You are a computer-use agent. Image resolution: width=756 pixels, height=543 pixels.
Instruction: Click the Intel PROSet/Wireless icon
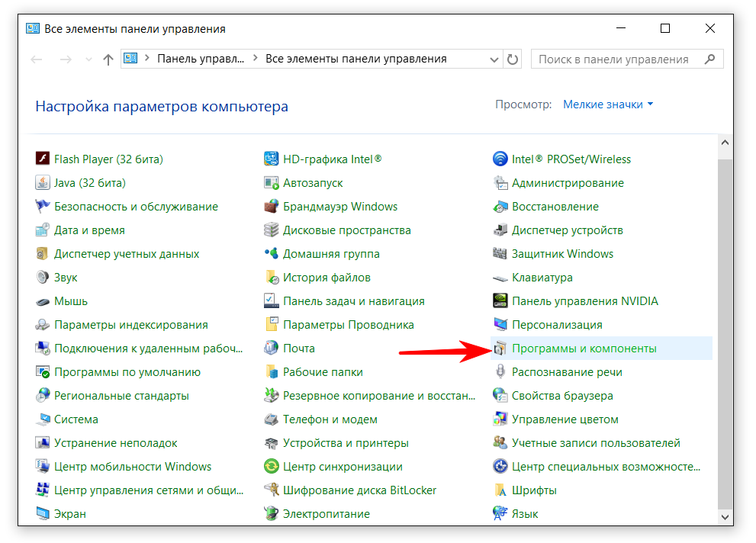click(x=500, y=159)
